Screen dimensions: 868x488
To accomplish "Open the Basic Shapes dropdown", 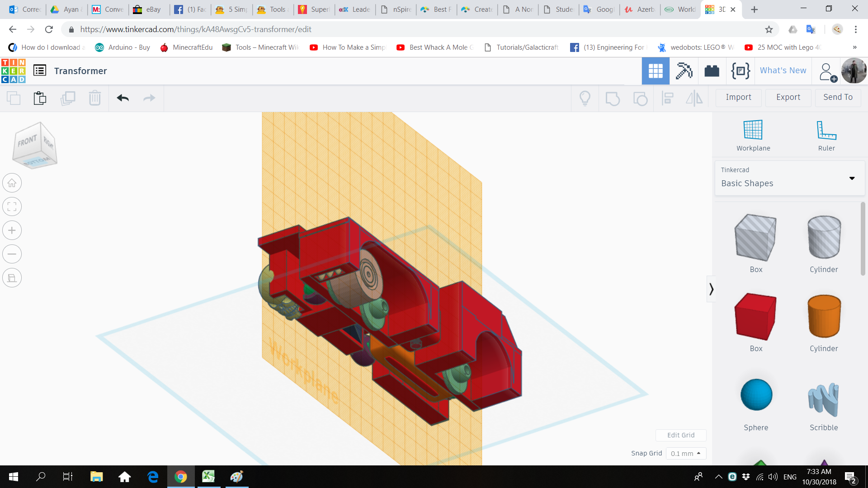I will coord(789,178).
